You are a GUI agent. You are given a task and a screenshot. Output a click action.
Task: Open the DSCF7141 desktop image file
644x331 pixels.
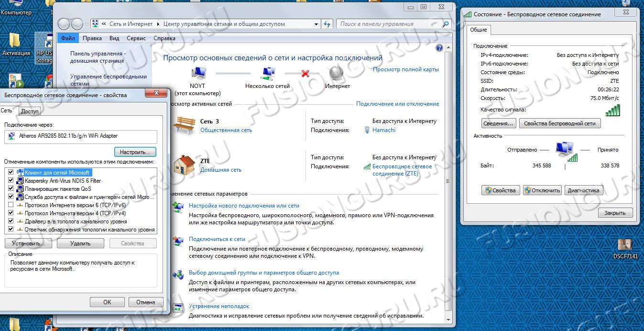click(625, 245)
